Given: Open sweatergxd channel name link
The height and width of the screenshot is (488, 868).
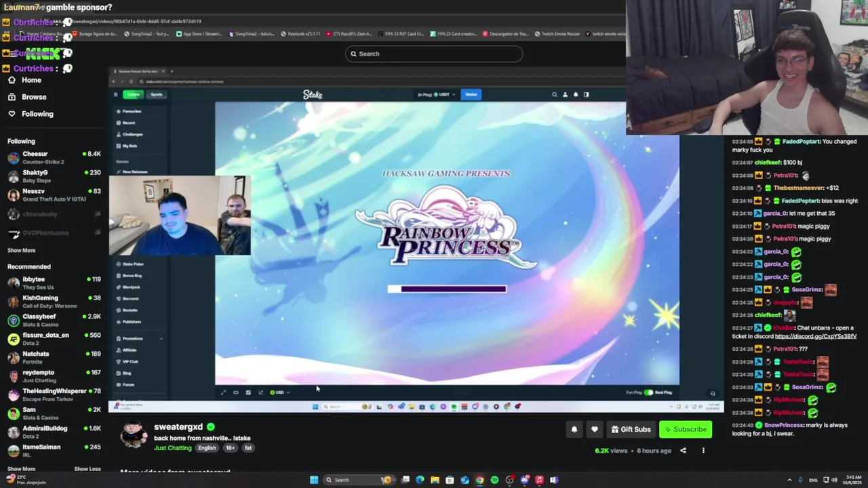Looking at the screenshot, I should 178,427.
